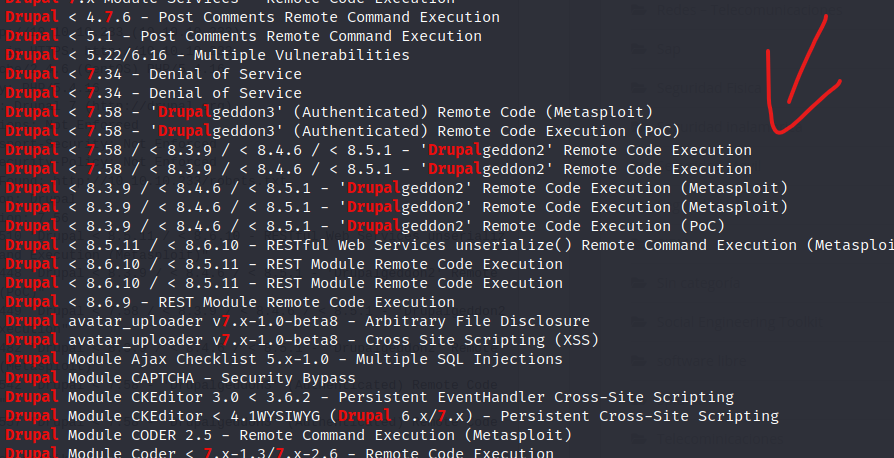
Task: Select the Drupal < 5.1 Post Comments entry
Action: [x=243, y=36]
